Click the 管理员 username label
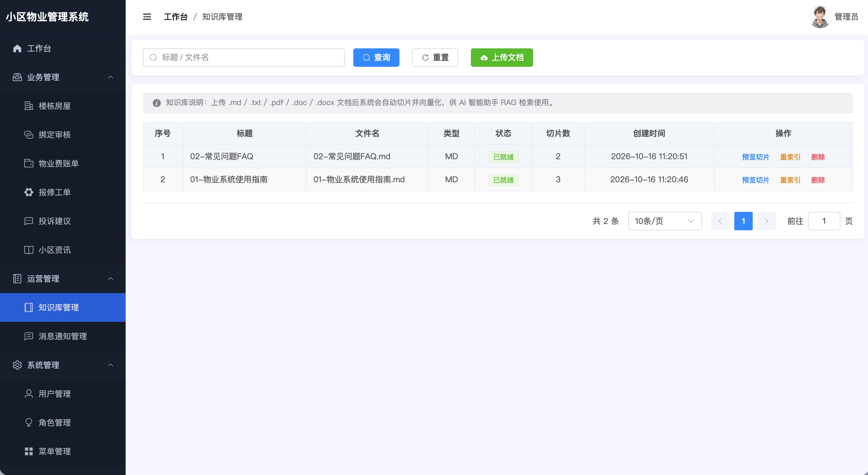 coord(846,17)
